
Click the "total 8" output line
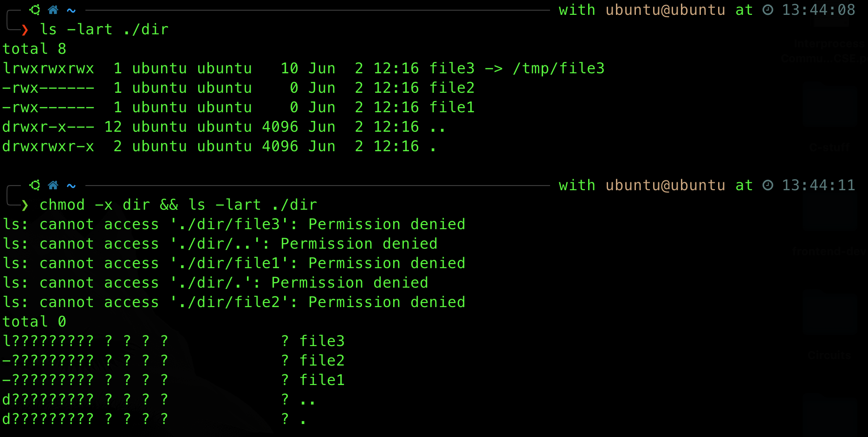[34, 49]
